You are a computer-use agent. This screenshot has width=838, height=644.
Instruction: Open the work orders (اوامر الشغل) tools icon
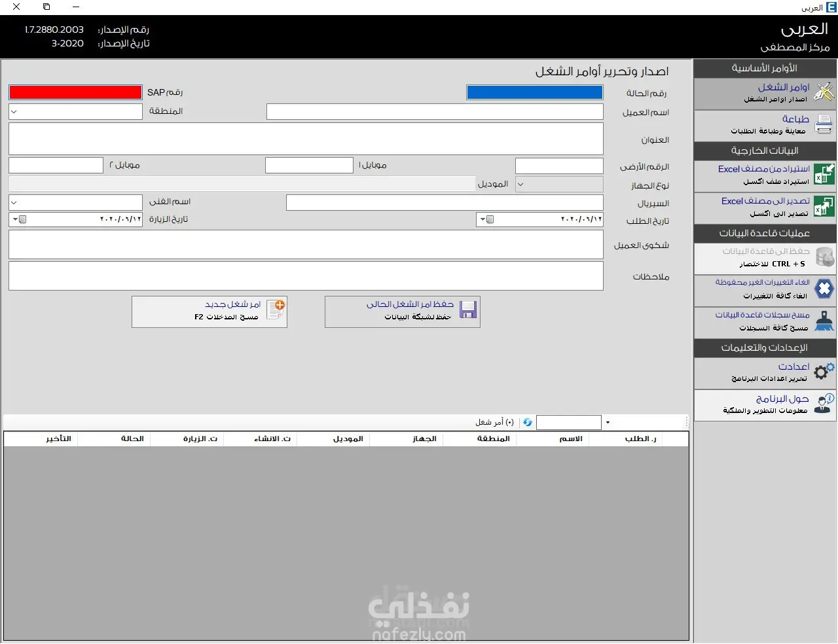(824, 92)
